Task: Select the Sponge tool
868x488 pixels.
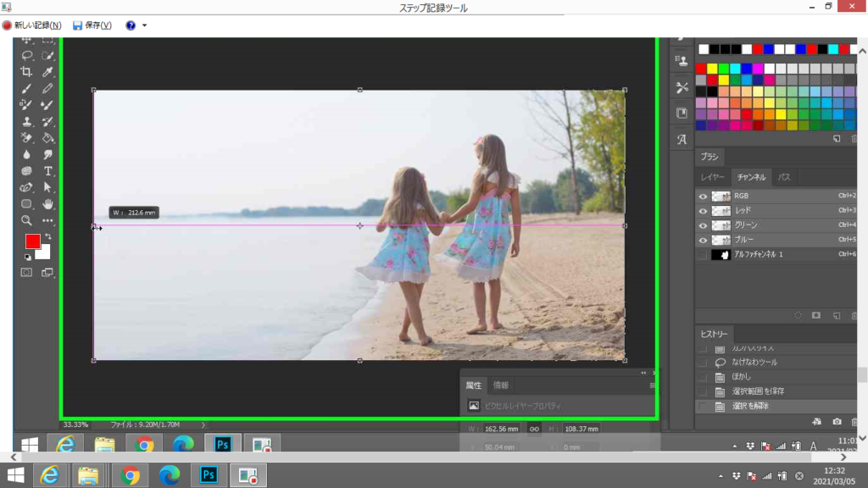Action: click(26, 171)
